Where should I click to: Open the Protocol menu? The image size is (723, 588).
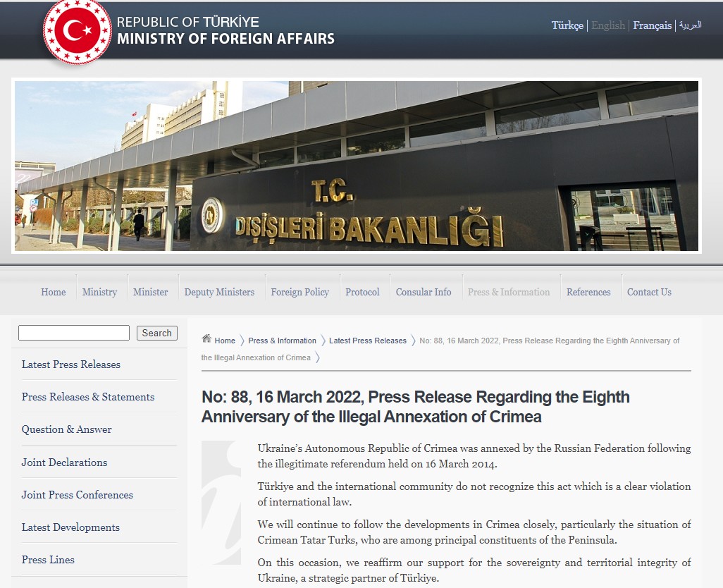(x=362, y=292)
